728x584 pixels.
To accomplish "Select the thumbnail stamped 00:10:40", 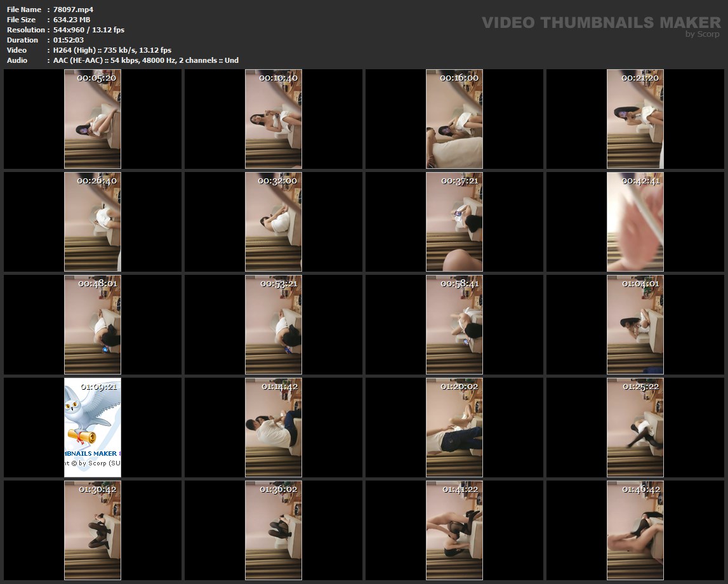I will click(274, 119).
